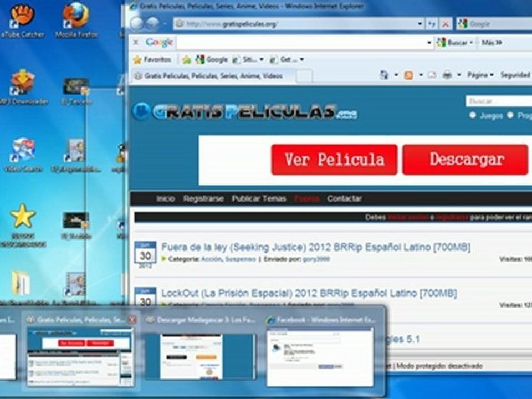Click the red Ver Pelicula button

(x=334, y=160)
